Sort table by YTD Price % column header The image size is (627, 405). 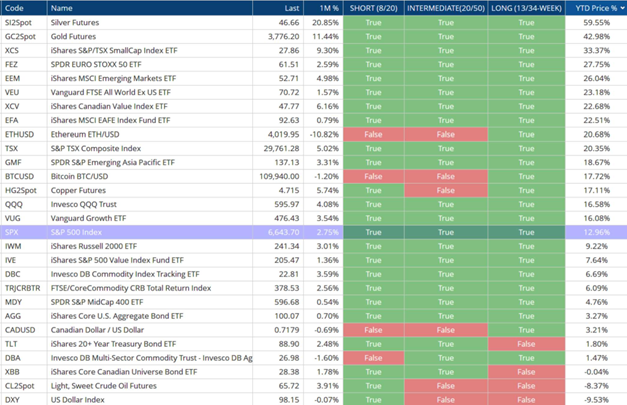pos(589,8)
